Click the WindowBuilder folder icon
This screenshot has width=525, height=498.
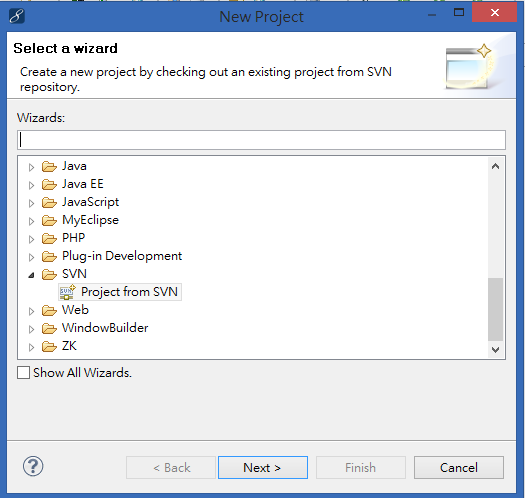coord(49,329)
